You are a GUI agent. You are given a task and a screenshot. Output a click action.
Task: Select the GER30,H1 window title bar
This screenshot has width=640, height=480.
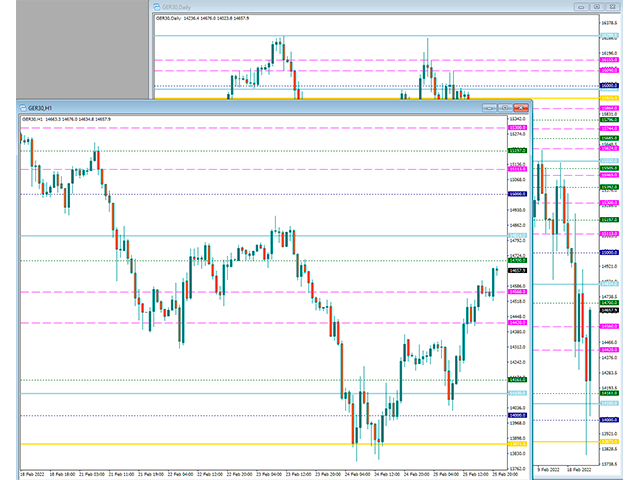[250, 108]
